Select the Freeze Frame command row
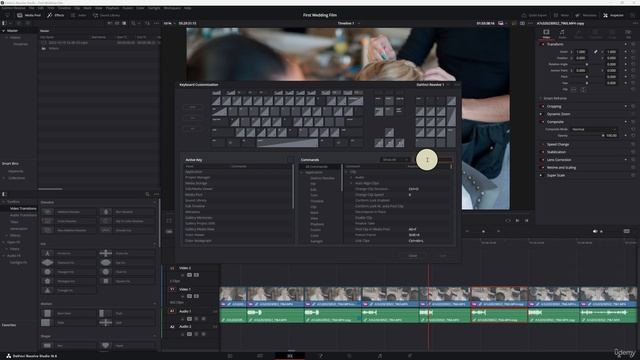640x360 pixels. point(398,235)
